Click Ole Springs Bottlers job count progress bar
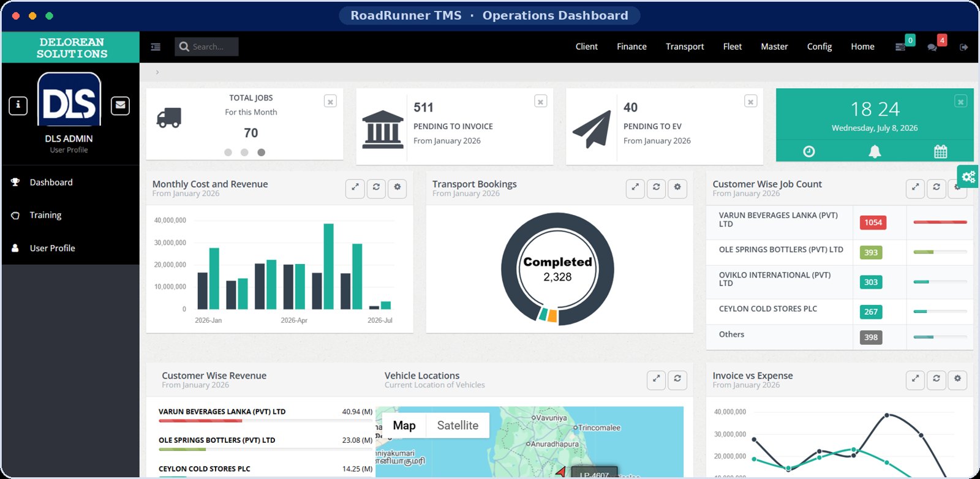This screenshot has height=479, width=980. (x=940, y=252)
